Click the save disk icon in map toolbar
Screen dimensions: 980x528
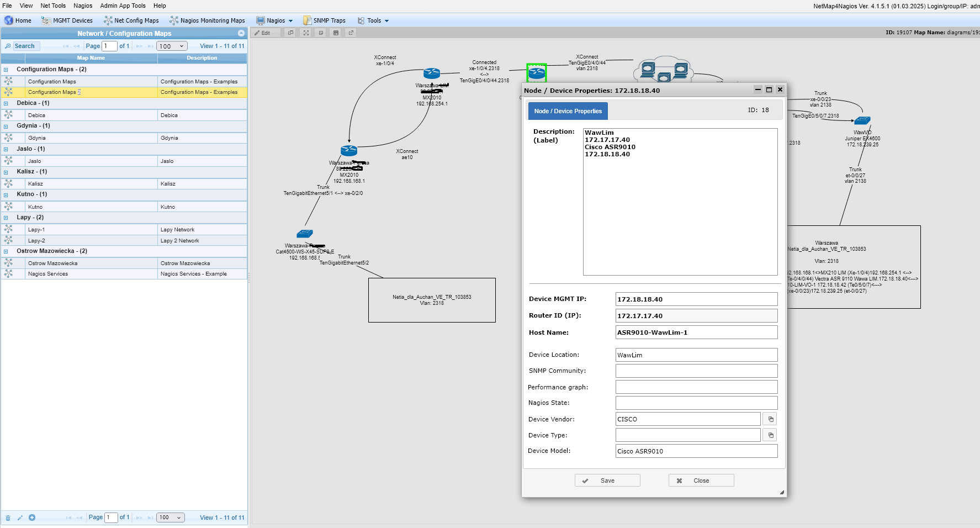point(336,33)
